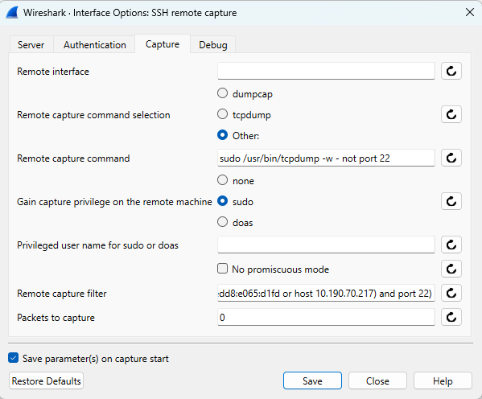Click the "Privileged user name for sudo or doas" label

[98, 245]
